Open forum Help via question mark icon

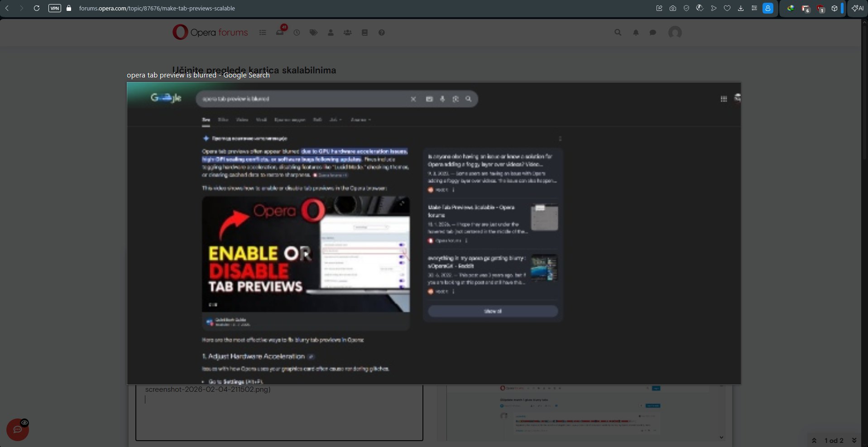[381, 32]
